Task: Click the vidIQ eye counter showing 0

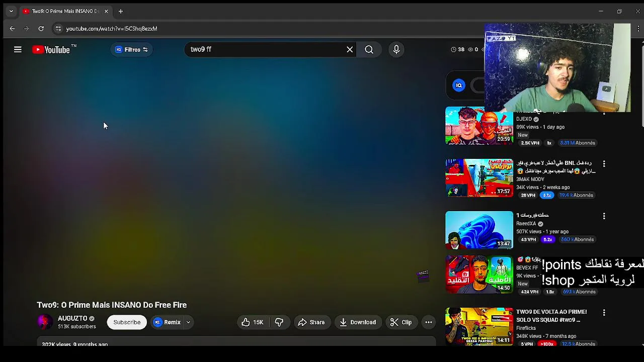Action: click(x=473, y=49)
